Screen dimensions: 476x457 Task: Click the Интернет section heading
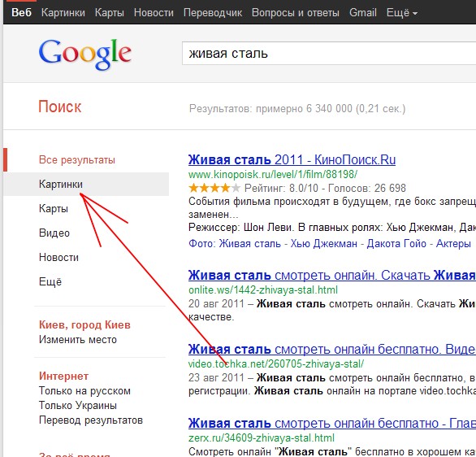(63, 376)
